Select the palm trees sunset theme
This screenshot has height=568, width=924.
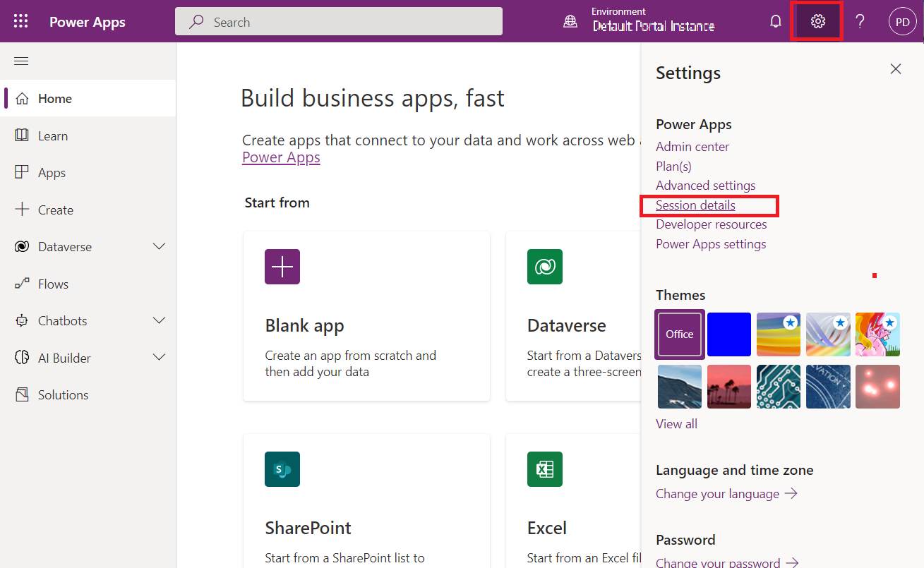[x=729, y=387]
